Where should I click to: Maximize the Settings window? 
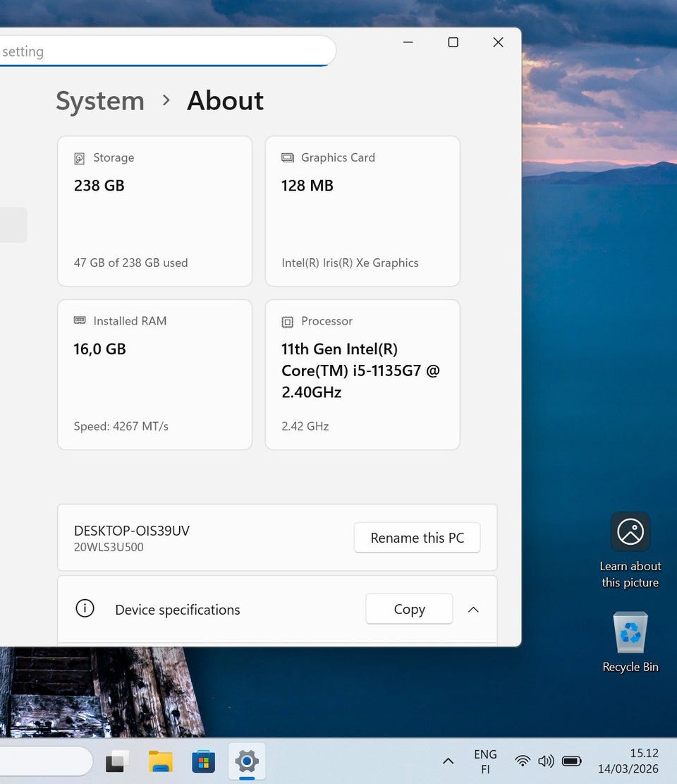pos(453,42)
